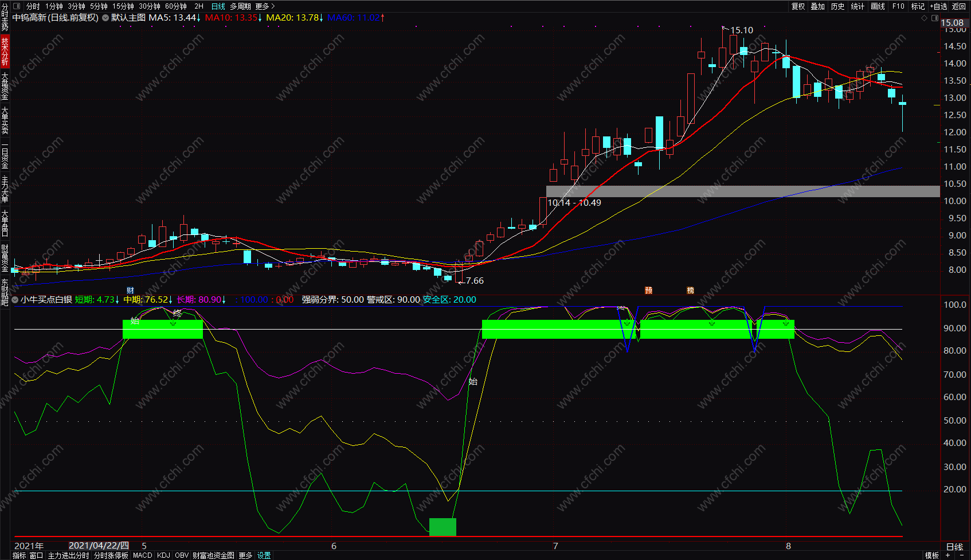Open the 一日资金 sidebar tab
The height and width of the screenshot is (560, 971).
(5, 156)
